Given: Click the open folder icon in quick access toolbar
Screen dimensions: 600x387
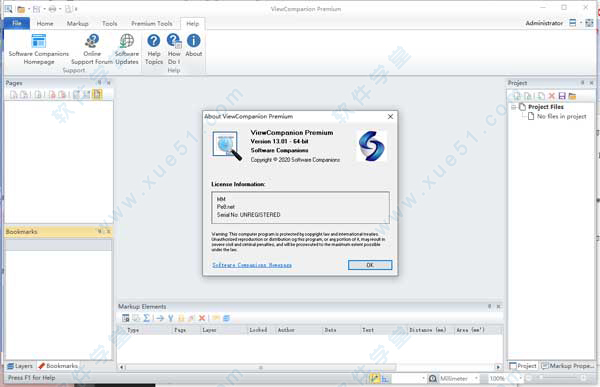Looking at the screenshot, I should (21, 9).
